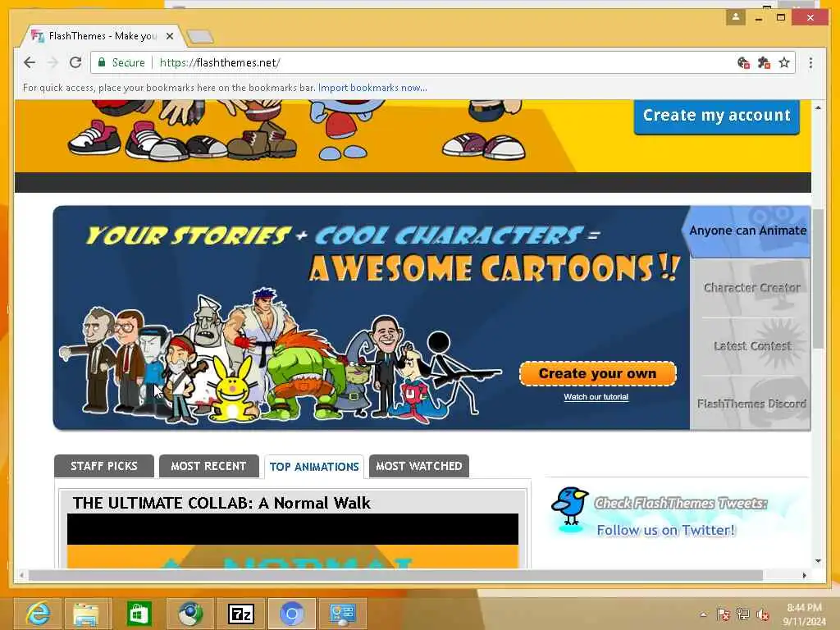Screen dimensions: 840x630
Task: Click the page scroll-up arrow
Action: (818, 107)
